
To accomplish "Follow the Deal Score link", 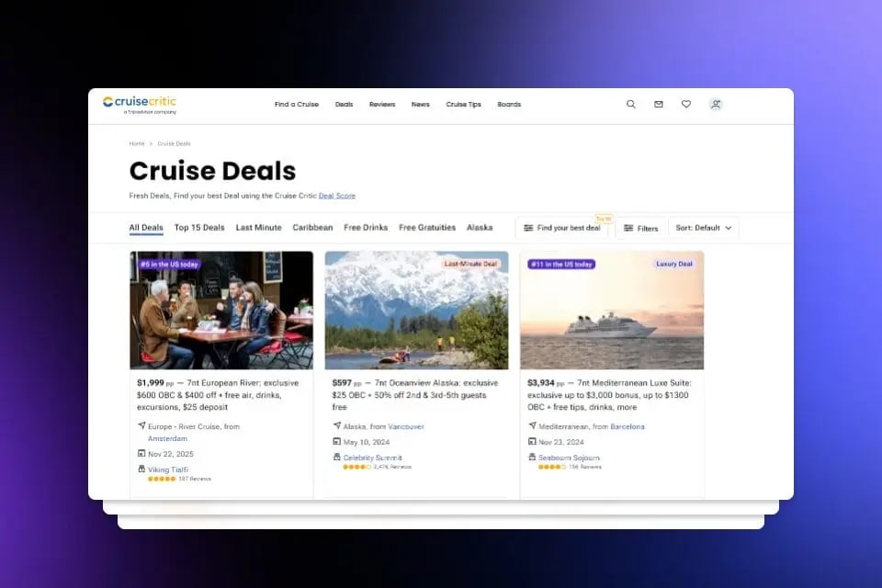I will [x=337, y=196].
